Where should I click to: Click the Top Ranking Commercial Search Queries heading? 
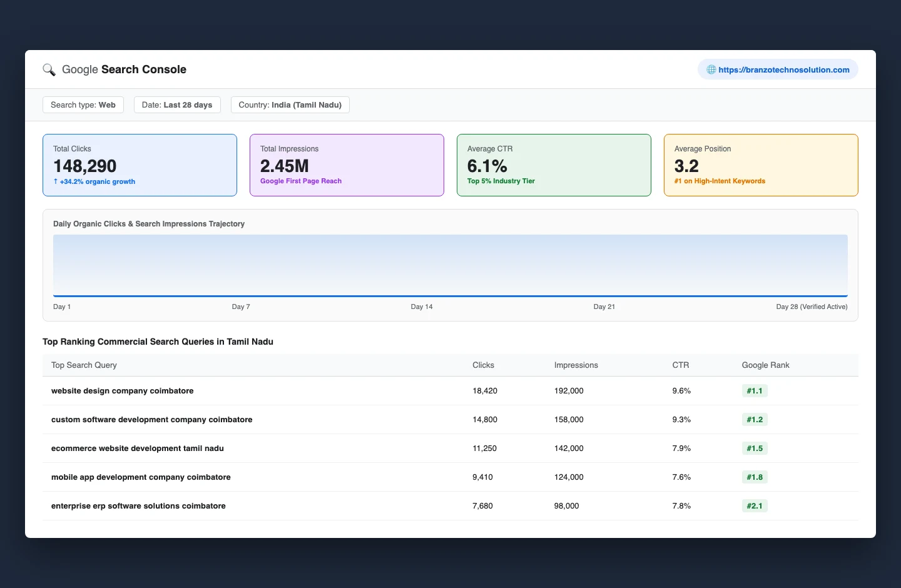tap(158, 342)
